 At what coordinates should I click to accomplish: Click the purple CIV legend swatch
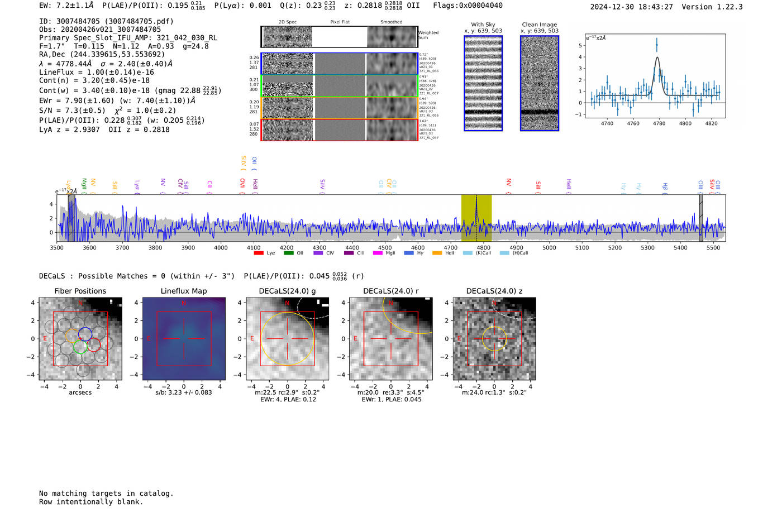point(318,253)
